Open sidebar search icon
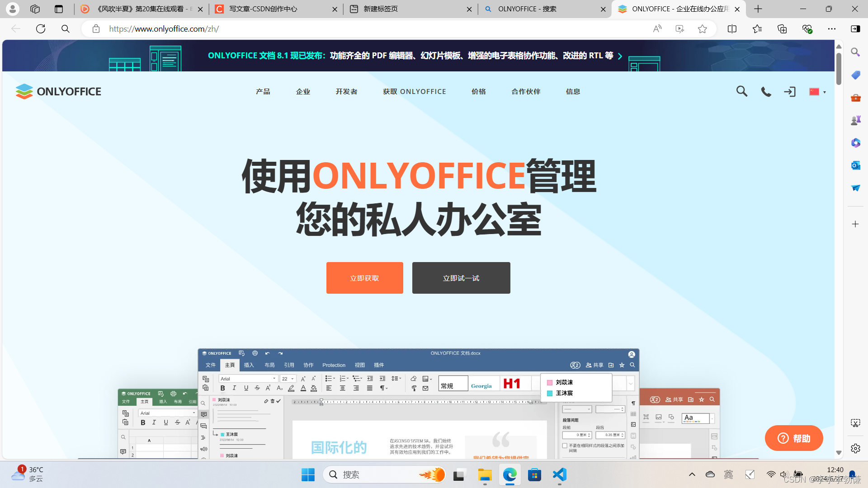The image size is (868, 488). (x=855, y=52)
